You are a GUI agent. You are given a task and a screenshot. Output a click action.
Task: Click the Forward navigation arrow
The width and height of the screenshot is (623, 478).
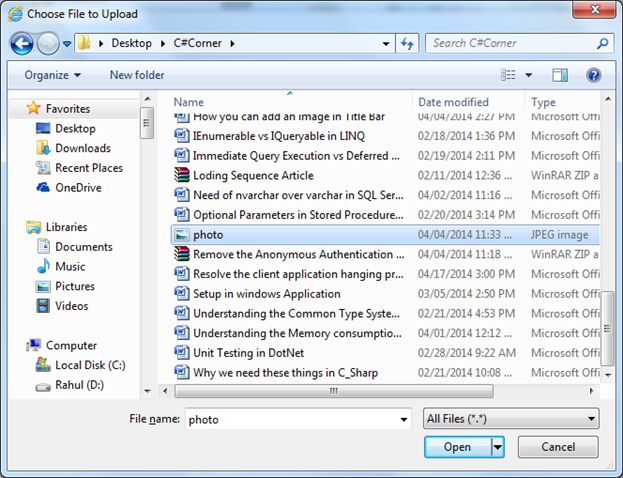tap(48, 43)
